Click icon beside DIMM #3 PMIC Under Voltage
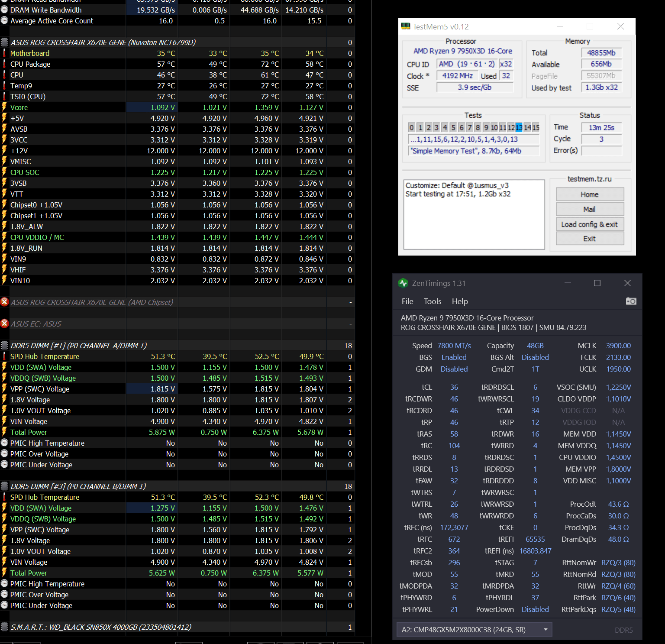 pos(4,605)
